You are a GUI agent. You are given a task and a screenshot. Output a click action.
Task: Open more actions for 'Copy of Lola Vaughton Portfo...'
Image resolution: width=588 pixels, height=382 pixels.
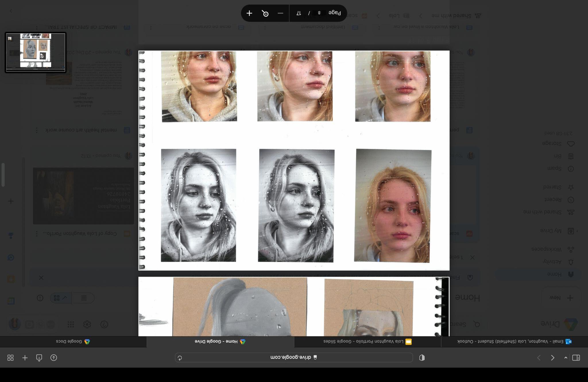coord(36,234)
